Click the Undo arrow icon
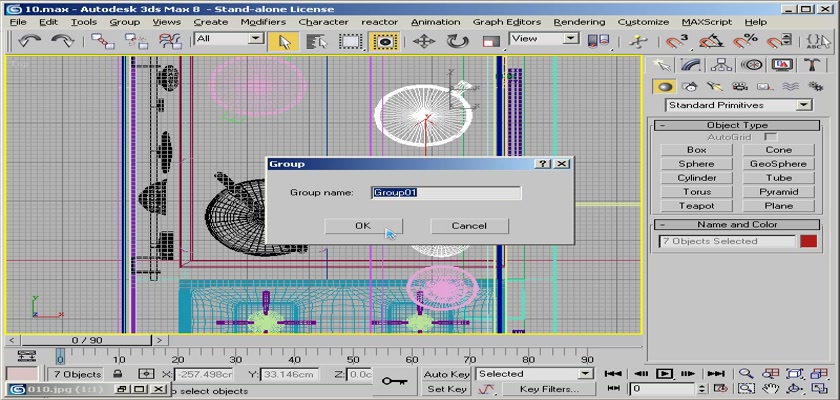This screenshot has width=840, height=400. [28, 41]
